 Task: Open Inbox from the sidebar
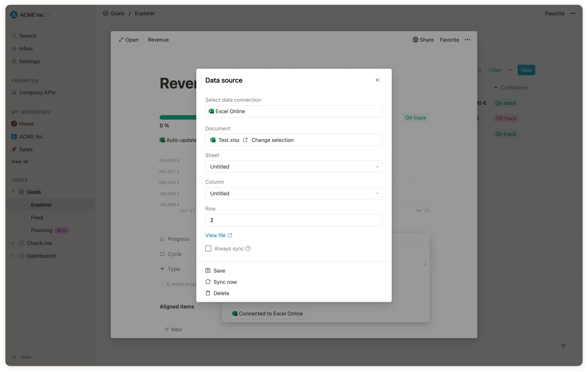[x=26, y=48]
